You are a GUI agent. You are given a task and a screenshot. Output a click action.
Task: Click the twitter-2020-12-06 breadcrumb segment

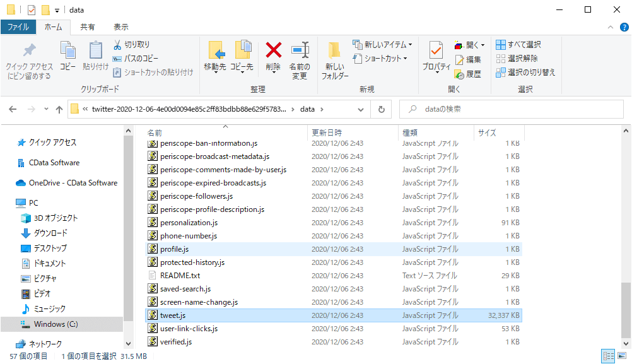pos(189,109)
